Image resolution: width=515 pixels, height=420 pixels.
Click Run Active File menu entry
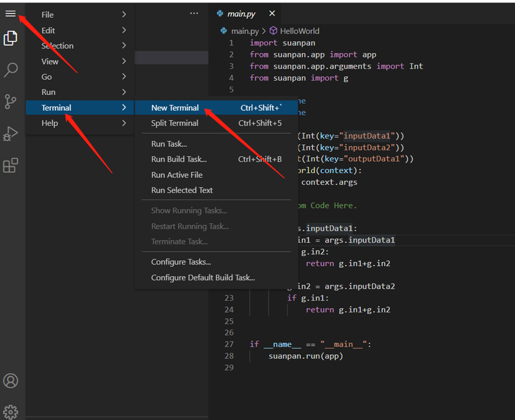[177, 175]
